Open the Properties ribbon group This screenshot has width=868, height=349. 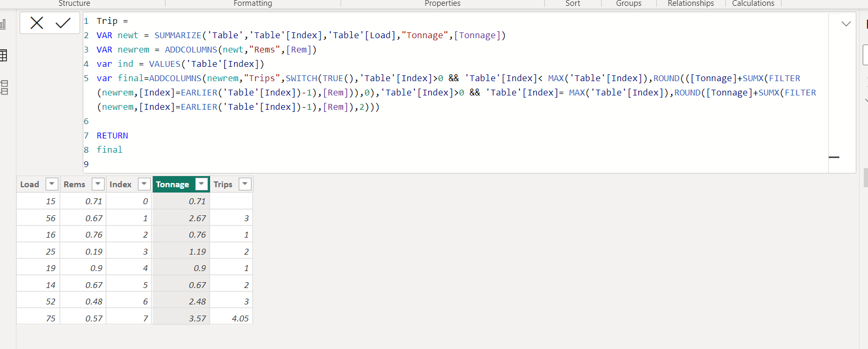tap(442, 4)
